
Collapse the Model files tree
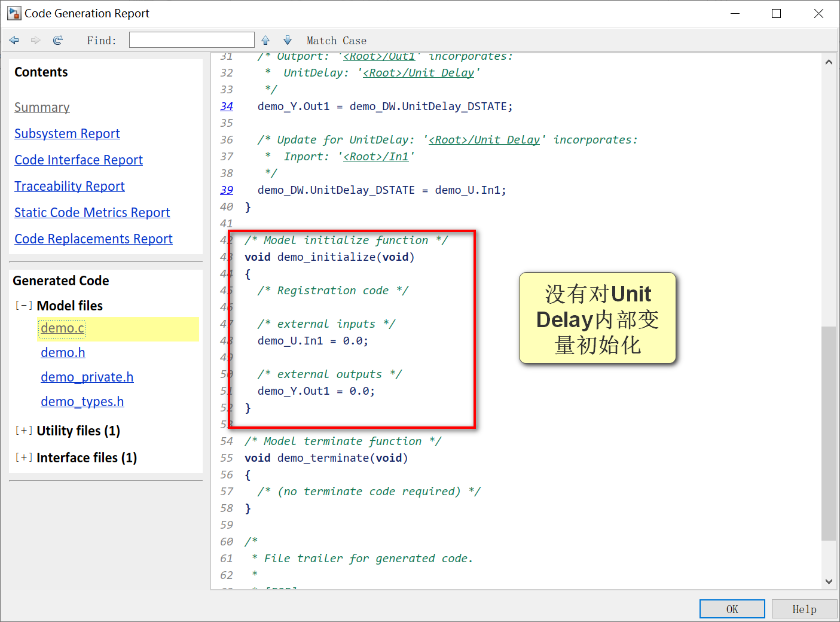click(24, 306)
